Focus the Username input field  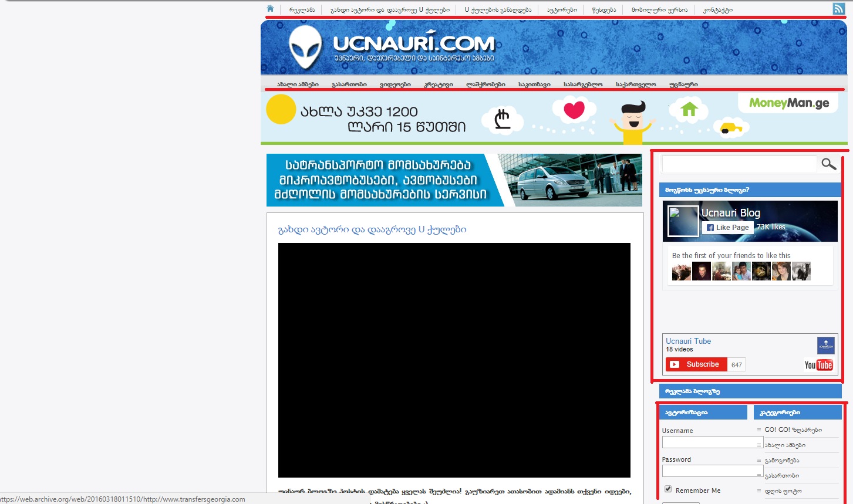tap(713, 442)
